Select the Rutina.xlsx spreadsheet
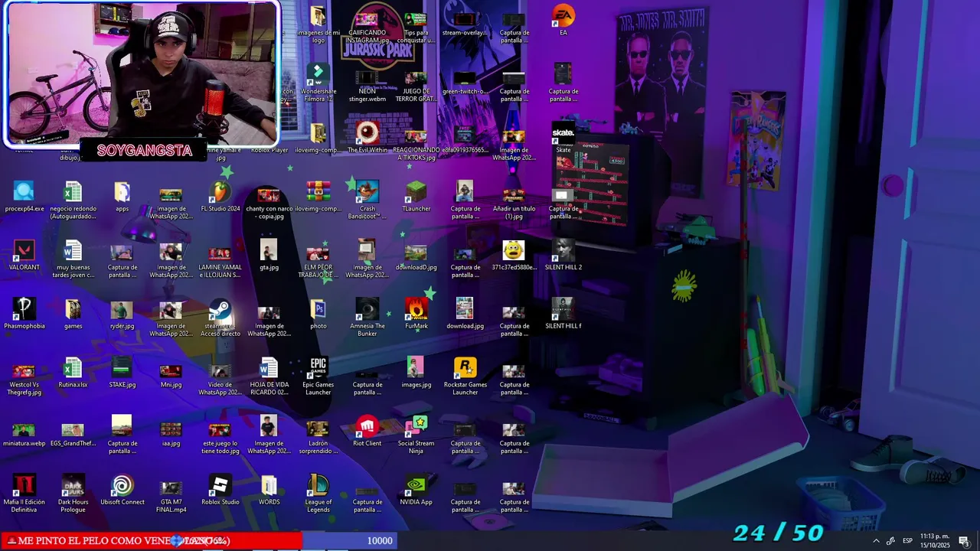 [73, 373]
